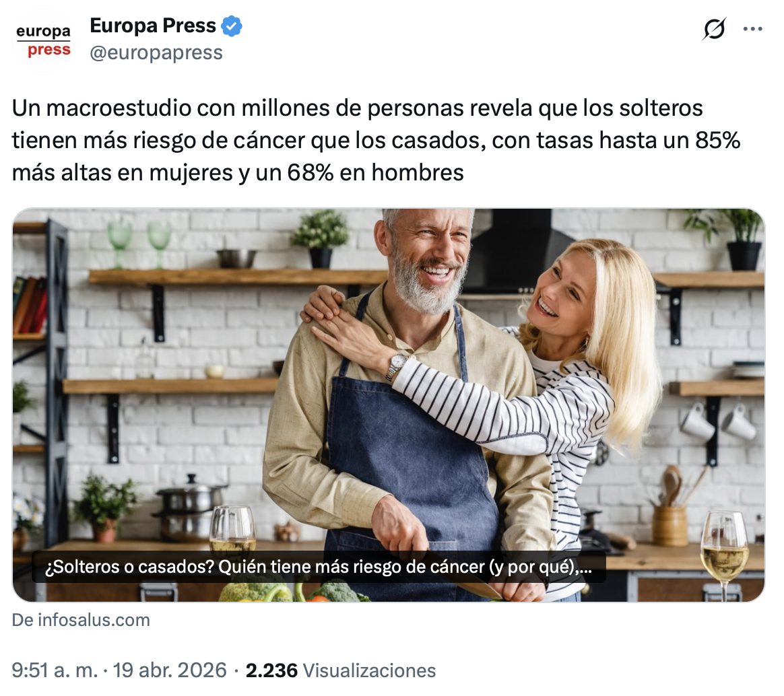Open the three-dot more options menu
Image resolution: width=784 pixels, height=696 pixels.
tap(752, 29)
